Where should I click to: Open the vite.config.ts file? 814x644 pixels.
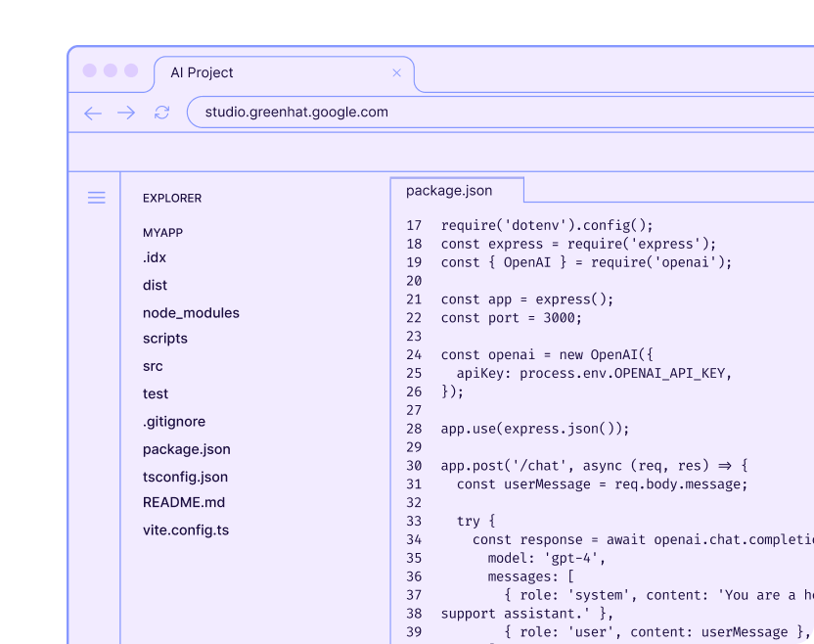[x=186, y=530]
